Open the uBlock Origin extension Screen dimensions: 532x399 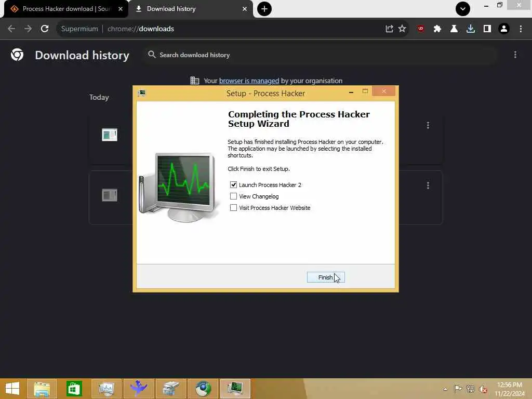[x=421, y=29]
